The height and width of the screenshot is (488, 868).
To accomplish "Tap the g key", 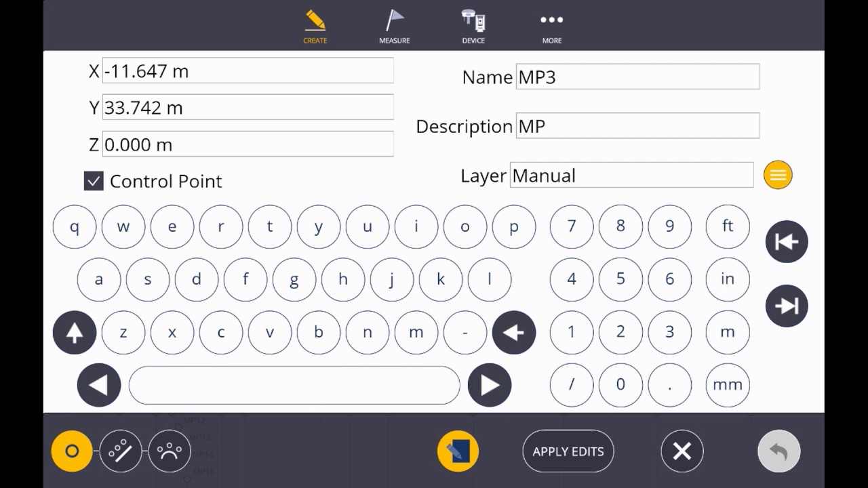I will click(x=294, y=279).
